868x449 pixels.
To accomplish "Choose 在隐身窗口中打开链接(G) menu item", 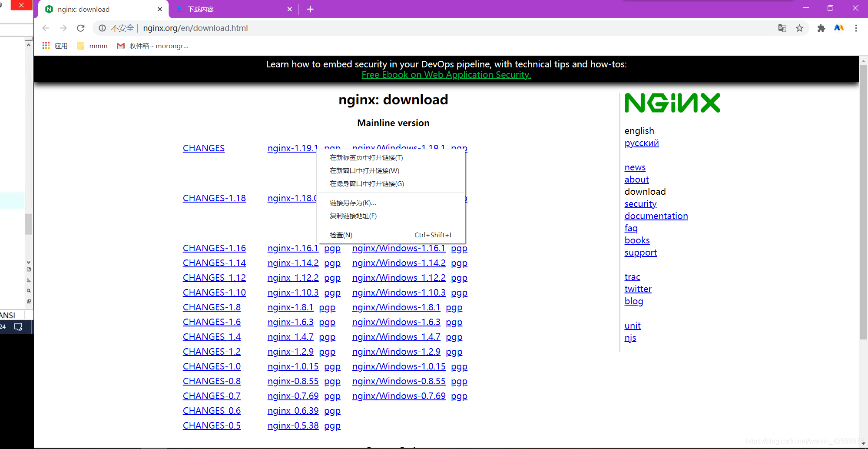I will pos(391,184).
